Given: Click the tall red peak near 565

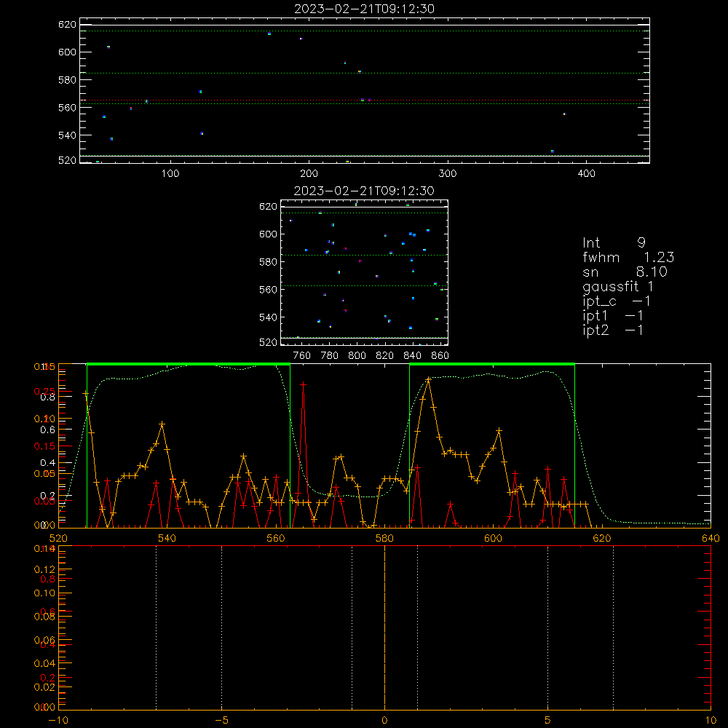Looking at the screenshot, I should click(303, 385).
